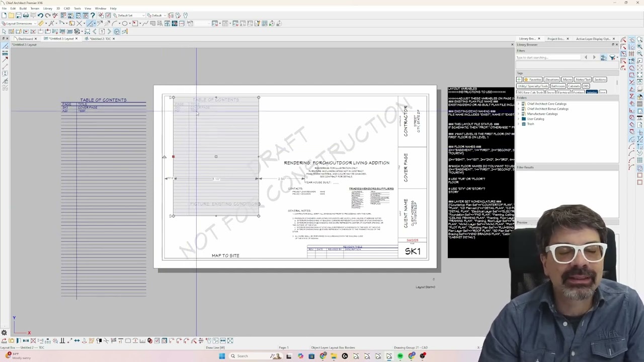Click the Zoom Out magnifier on right toolbar
The width and height of the screenshot is (644, 362).
tap(639, 53)
